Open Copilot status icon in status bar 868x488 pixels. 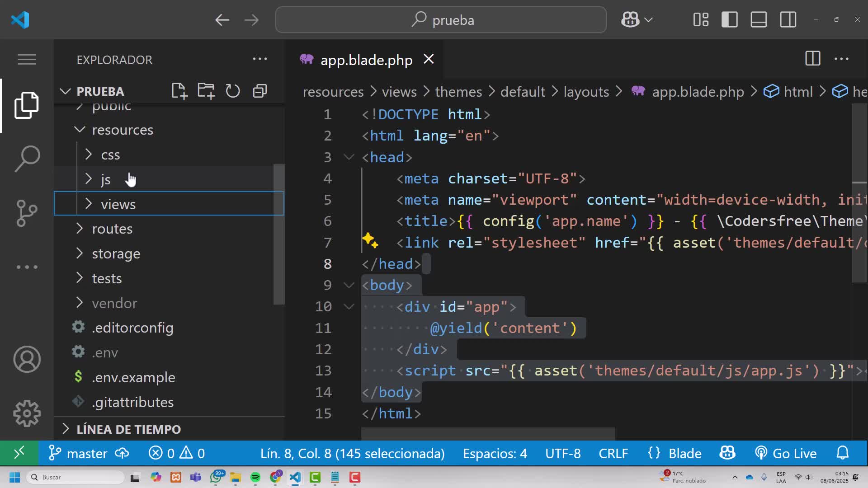click(727, 453)
